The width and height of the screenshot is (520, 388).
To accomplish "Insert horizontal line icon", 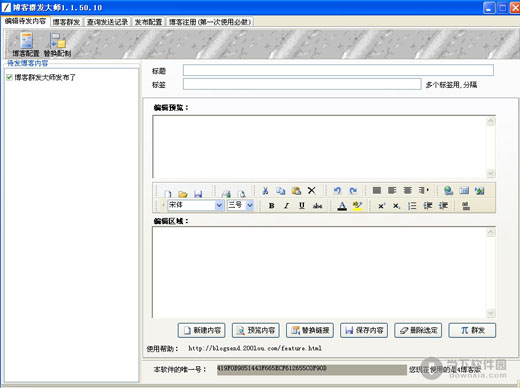I will (x=466, y=206).
